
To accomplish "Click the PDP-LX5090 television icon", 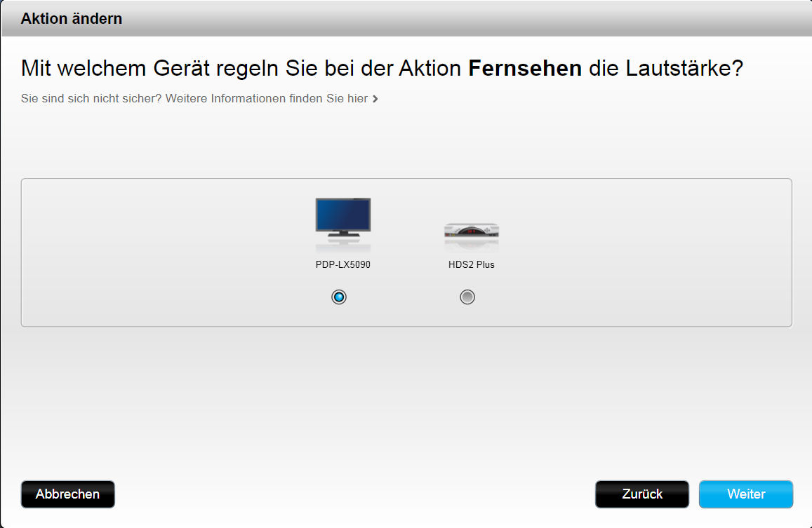I will click(342, 217).
